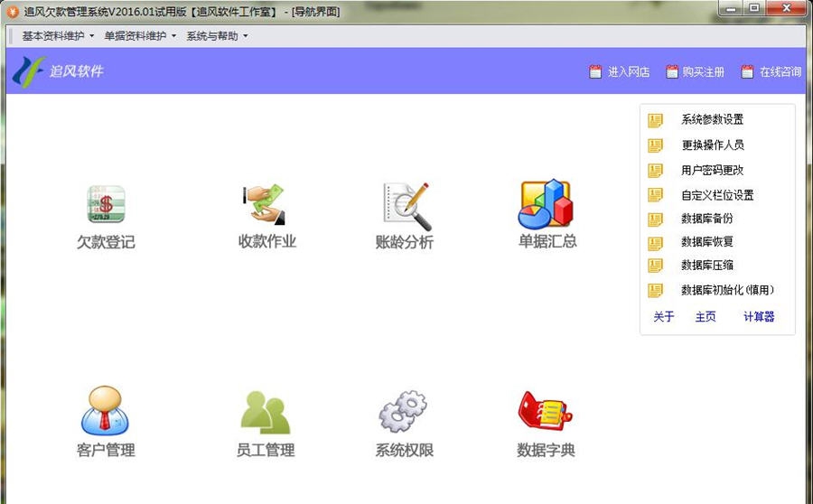The height and width of the screenshot is (504, 813).
Task: Open the 客户管理 person icon
Action: (x=106, y=411)
